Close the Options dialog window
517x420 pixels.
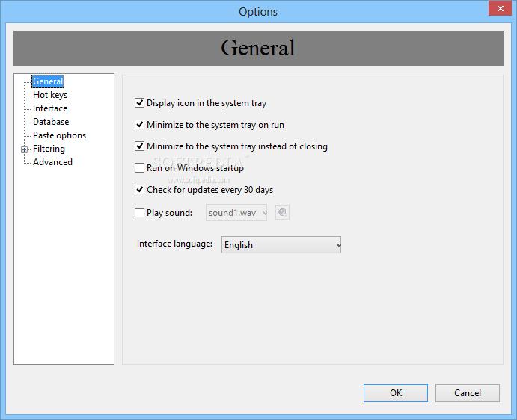[499, 9]
